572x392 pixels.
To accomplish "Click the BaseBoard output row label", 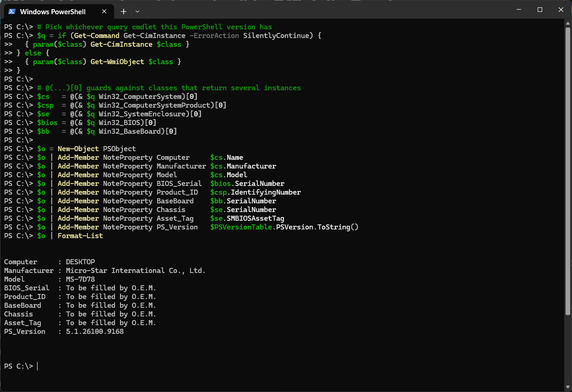I will point(22,305).
